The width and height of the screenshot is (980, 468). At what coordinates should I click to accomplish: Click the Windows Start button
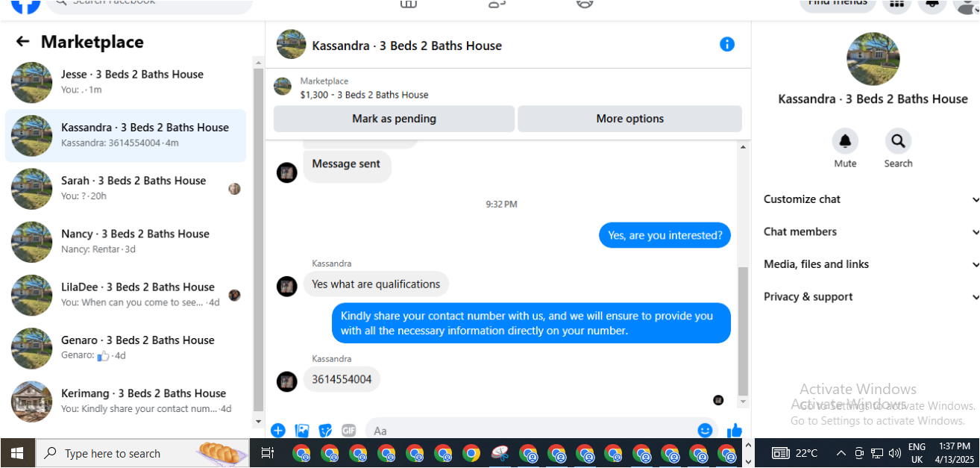click(x=17, y=453)
